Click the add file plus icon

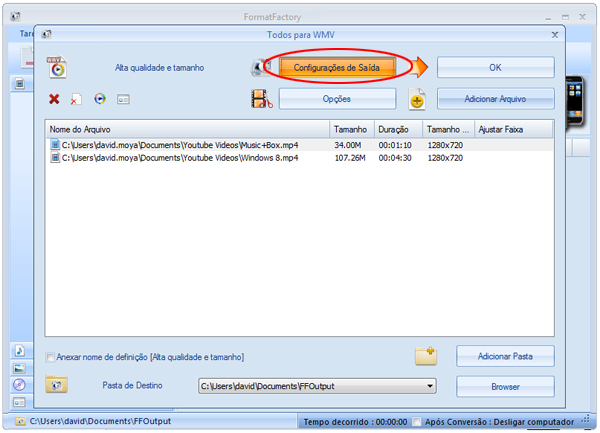418,99
